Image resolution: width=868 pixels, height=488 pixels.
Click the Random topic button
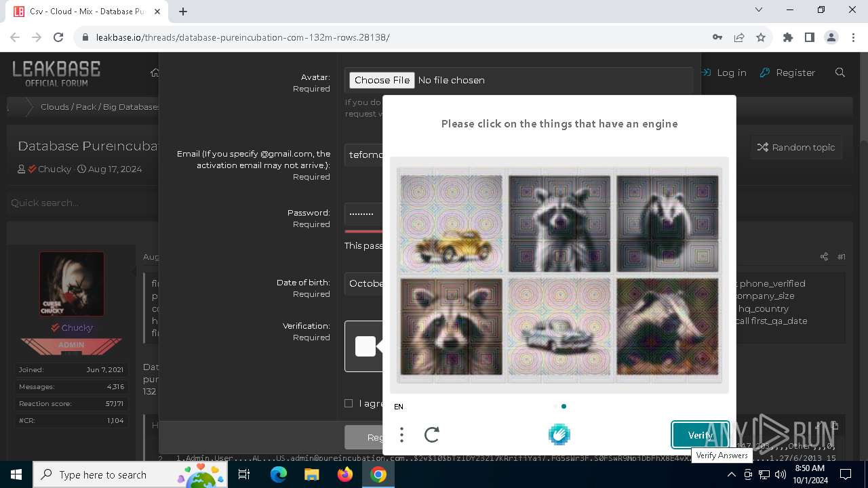click(x=796, y=147)
